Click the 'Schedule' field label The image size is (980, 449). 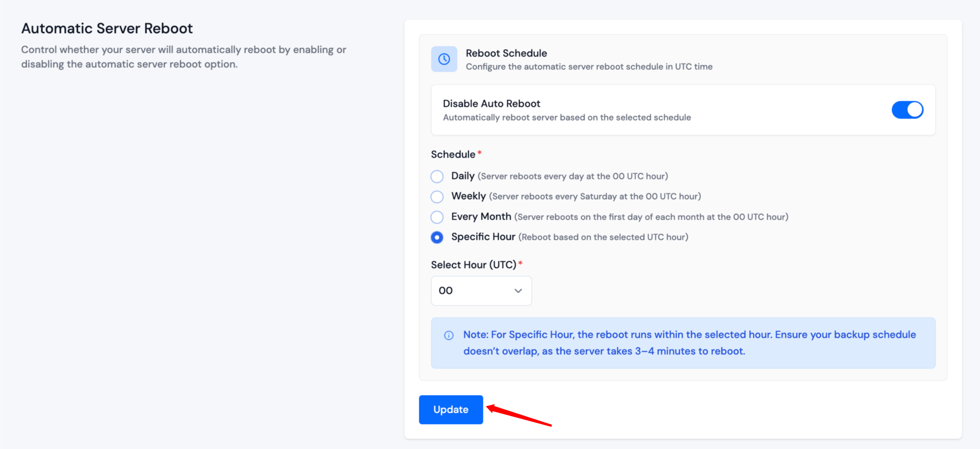click(x=453, y=155)
